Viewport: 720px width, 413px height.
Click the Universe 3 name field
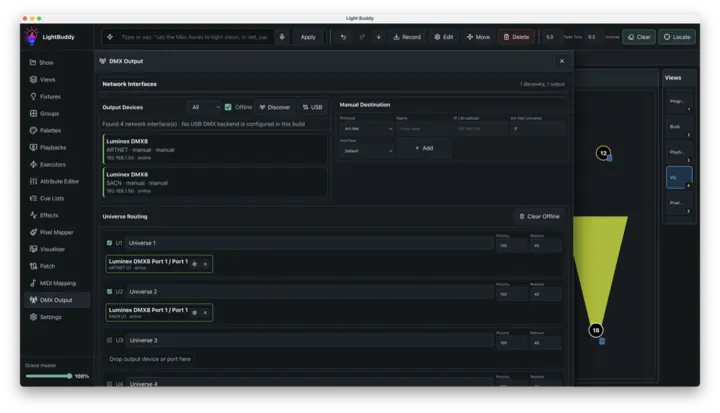point(310,340)
